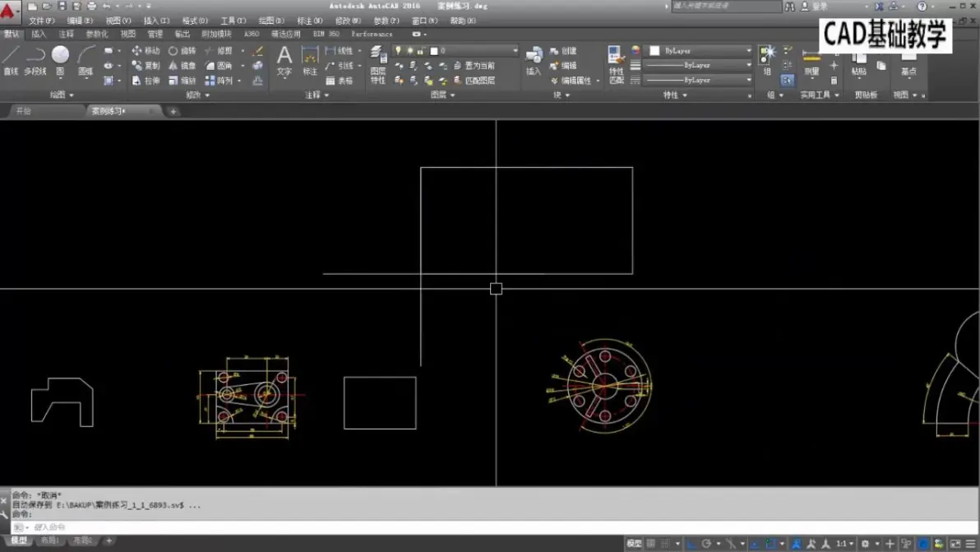
Task: Toggle snap mode in status bar
Action: pyautogui.click(x=666, y=544)
